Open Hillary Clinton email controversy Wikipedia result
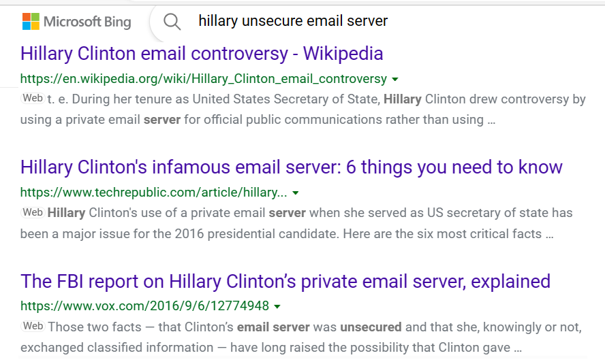The image size is (605, 364). pos(202,54)
